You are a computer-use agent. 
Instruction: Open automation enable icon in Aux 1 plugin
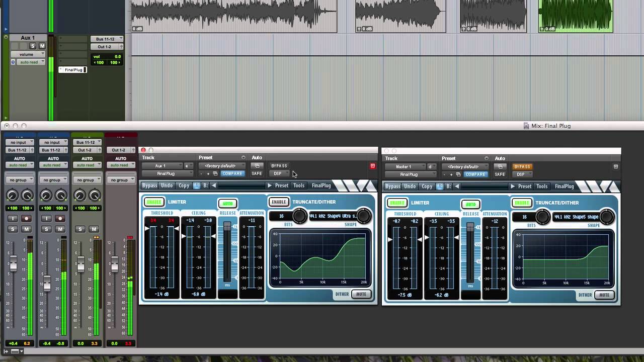(x=257, y=166)
